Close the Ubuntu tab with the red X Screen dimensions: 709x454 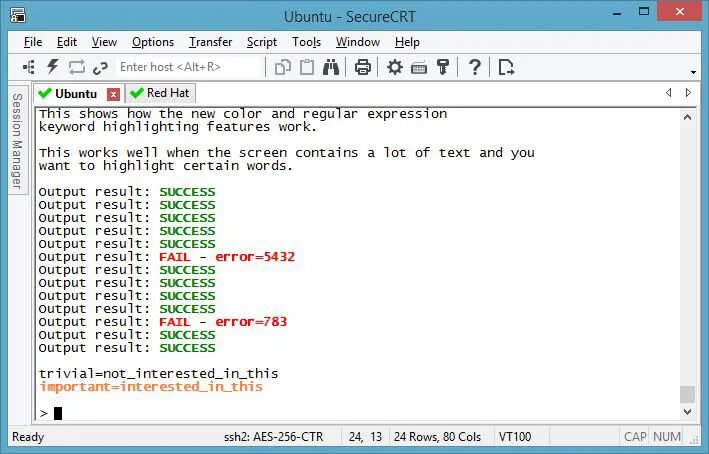pyautogui.click(x=113, y=94)
